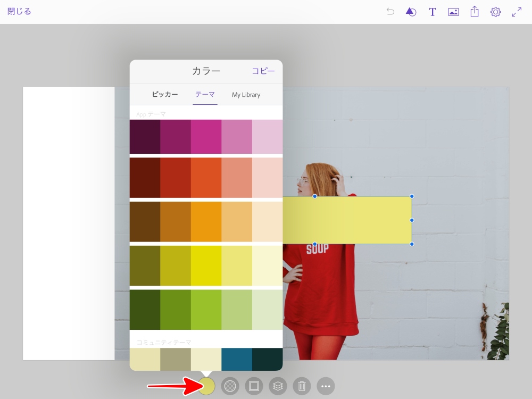The image size is (532, 399).
Task: Select the テーマ tab
Action: coord(205,94)
